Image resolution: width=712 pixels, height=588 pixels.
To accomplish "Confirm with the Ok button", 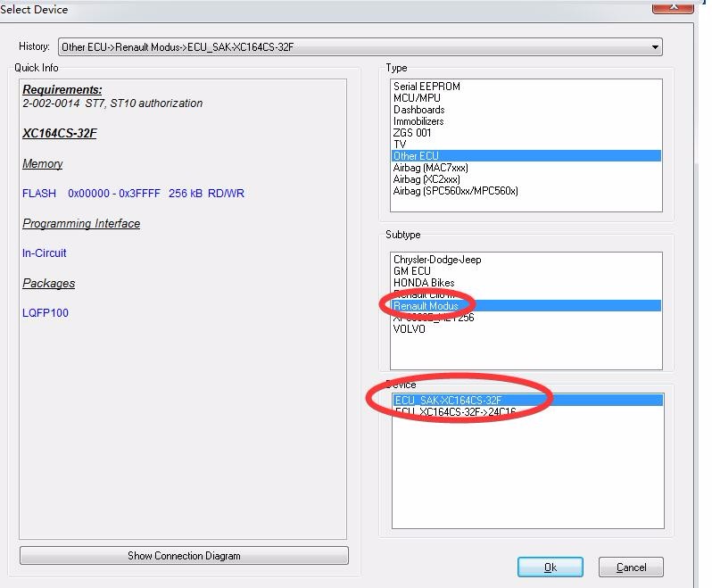I will (x=551, y=567).
